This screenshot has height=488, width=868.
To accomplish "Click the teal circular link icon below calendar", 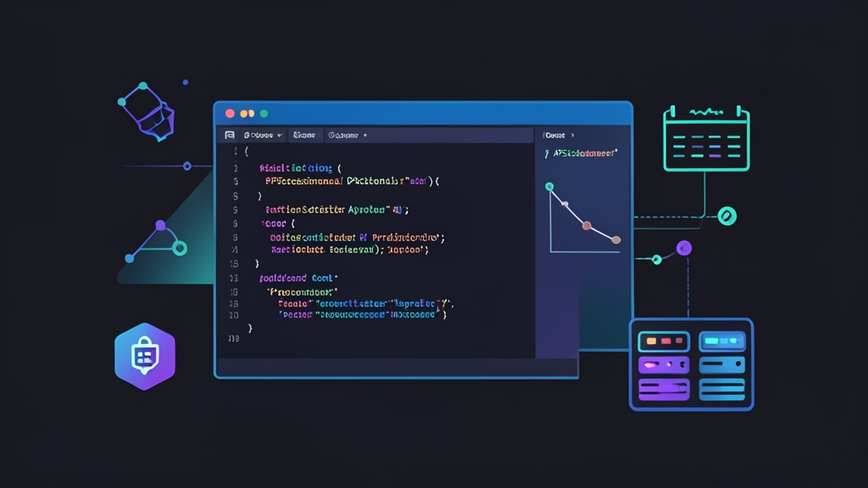I will click(726, 216).
